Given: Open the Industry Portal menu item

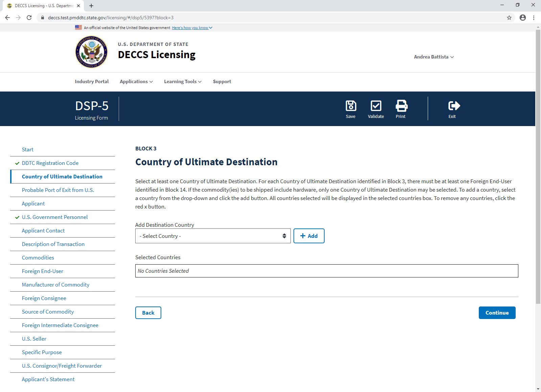Looking at the screenshot, I should pos(92,81).
